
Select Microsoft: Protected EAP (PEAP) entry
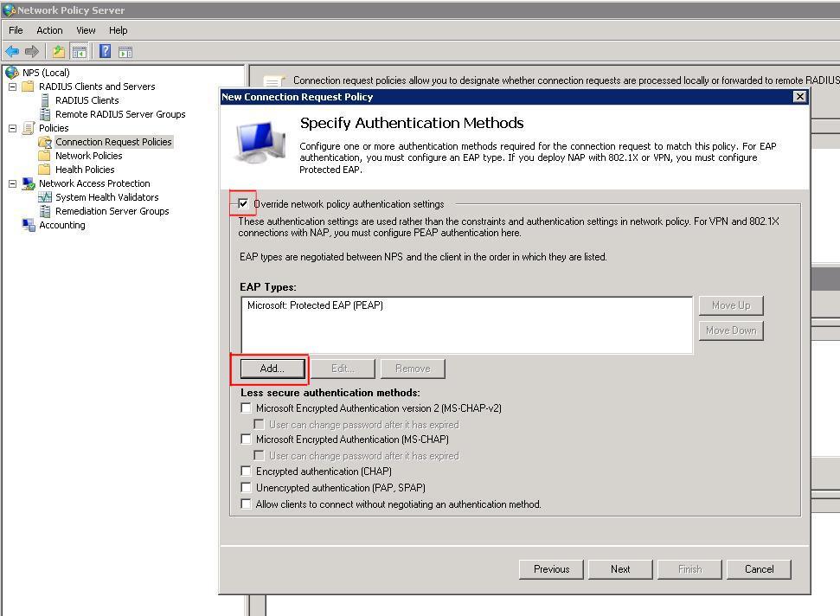(x=315, y=305)
